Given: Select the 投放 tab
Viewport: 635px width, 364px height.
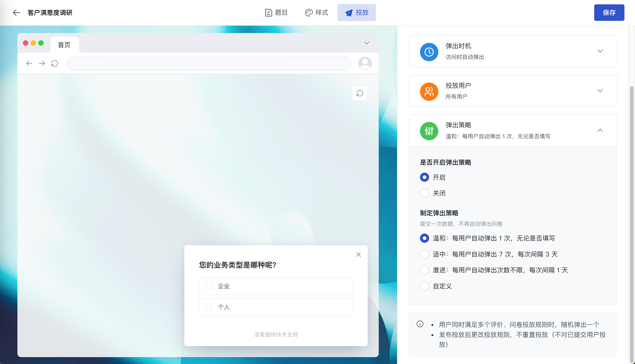Looking at the screenshot, I should click(356, 13).
